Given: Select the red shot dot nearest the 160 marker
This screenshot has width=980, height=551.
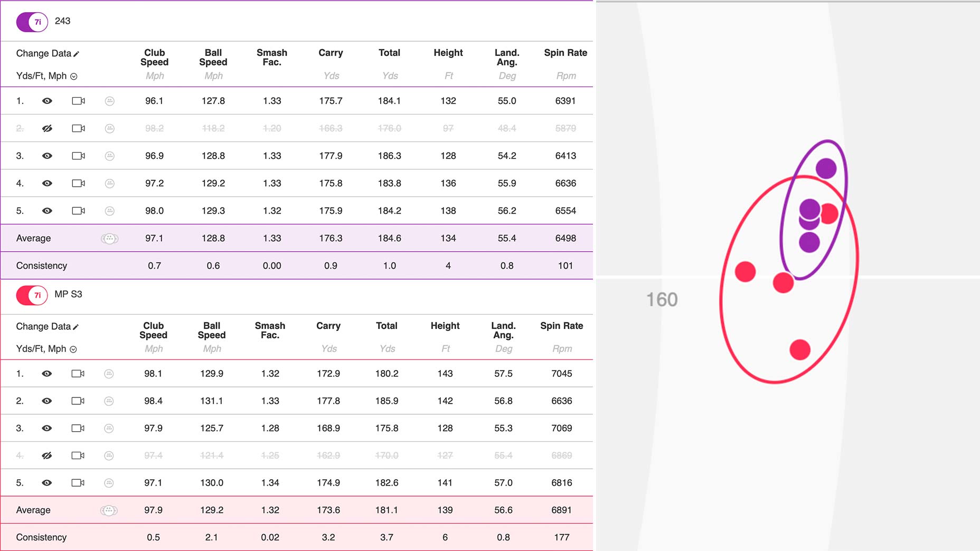Looking at the screenshot, I should click(x=745, y=271).
